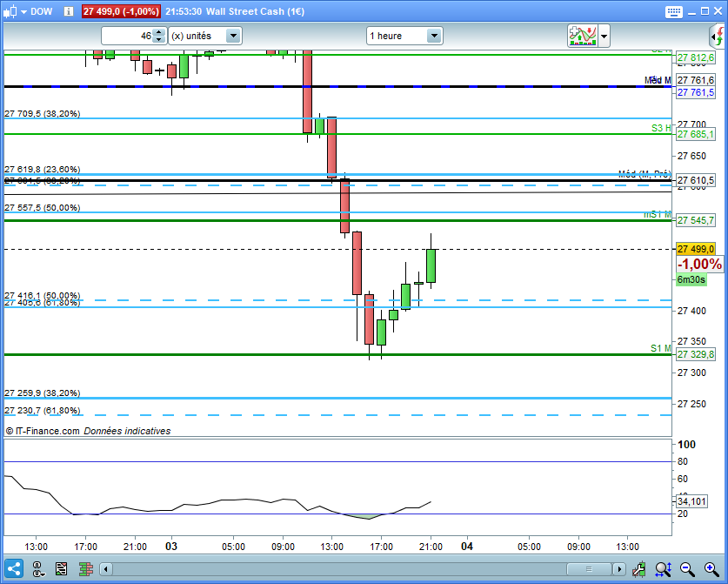
Task: Click the DOW ticker label
Action: pos(42,11)
